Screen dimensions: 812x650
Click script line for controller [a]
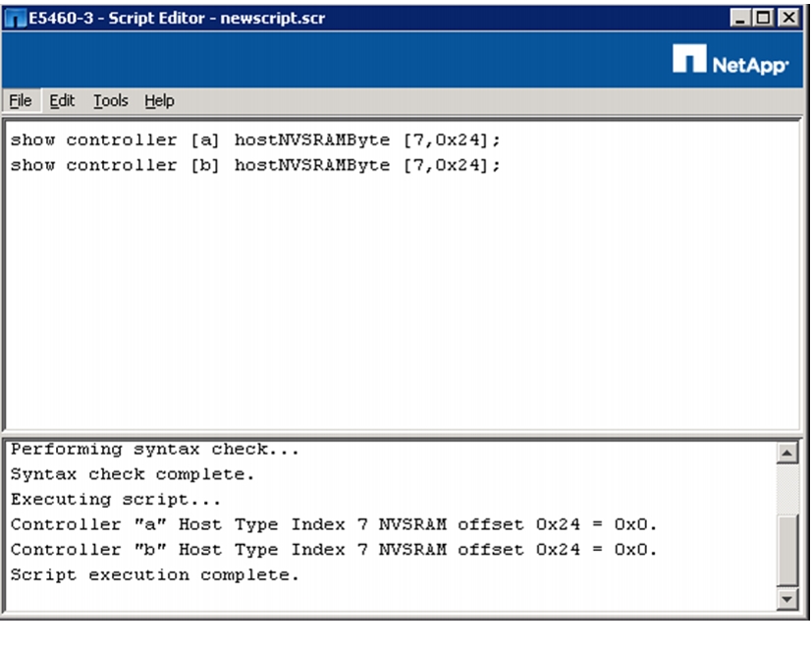click(255, 139)
